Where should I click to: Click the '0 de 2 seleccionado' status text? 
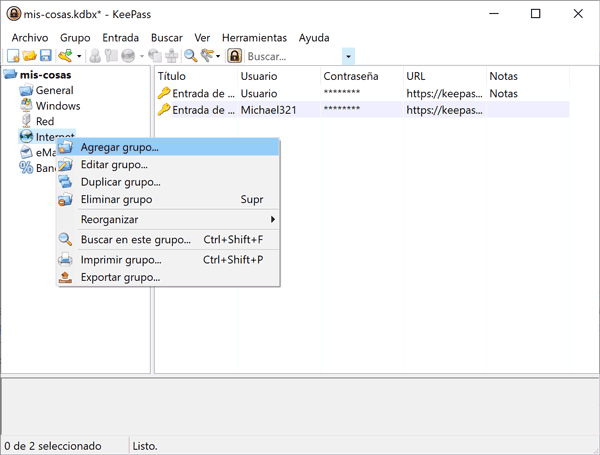[x=53, y=446]
